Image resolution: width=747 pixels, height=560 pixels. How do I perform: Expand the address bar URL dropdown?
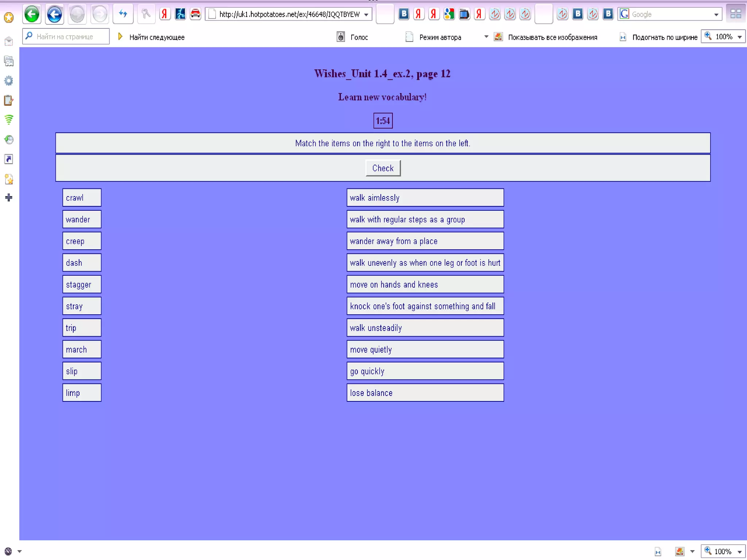click(366, 15)
